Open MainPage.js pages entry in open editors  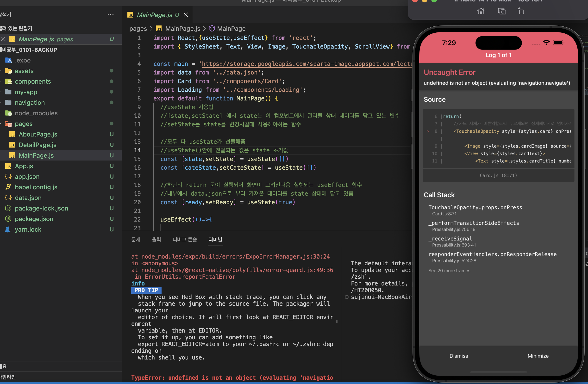click(x=46, y=39)
